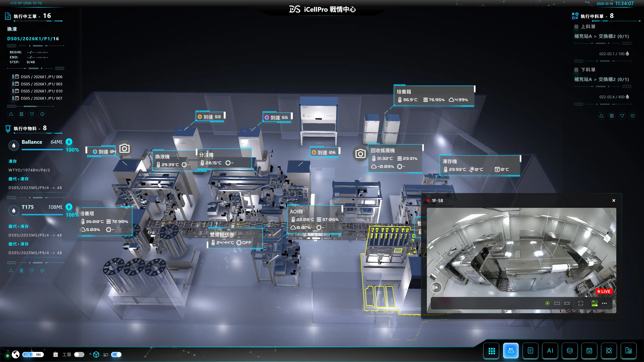Image resolution: width=644 pixels, height=362 pixels.
Task: Click up triangle under 執行中物料 panel
Action: (11, 271)
